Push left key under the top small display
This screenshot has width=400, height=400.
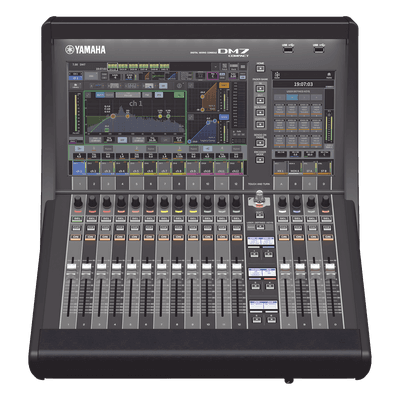(254, 254)
